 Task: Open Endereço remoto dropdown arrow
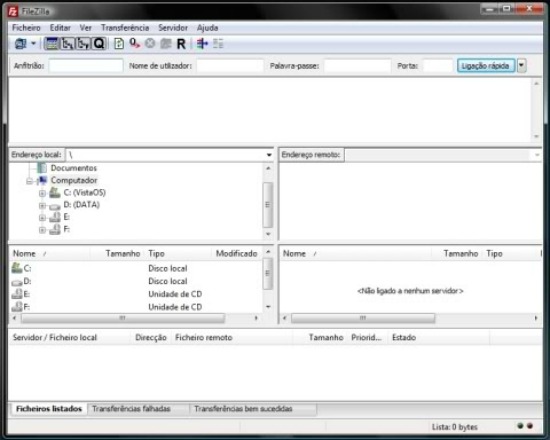pos(537,155)
